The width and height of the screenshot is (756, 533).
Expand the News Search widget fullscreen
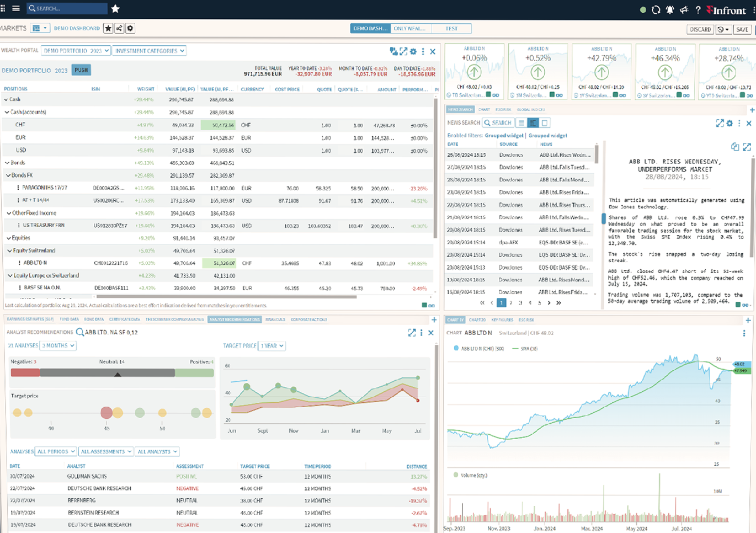[x=720, y=124]
